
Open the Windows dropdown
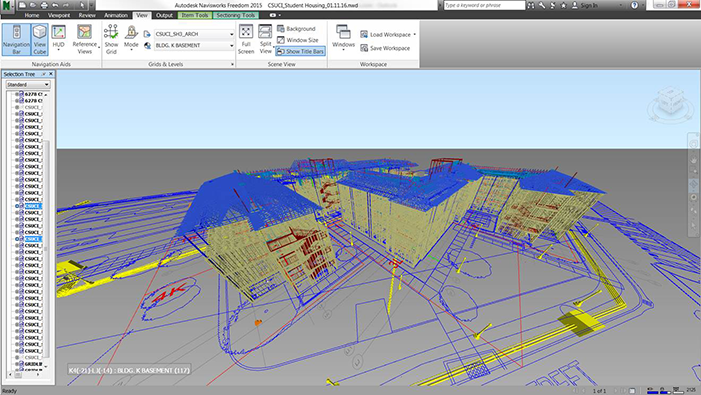tap(343, 38)
